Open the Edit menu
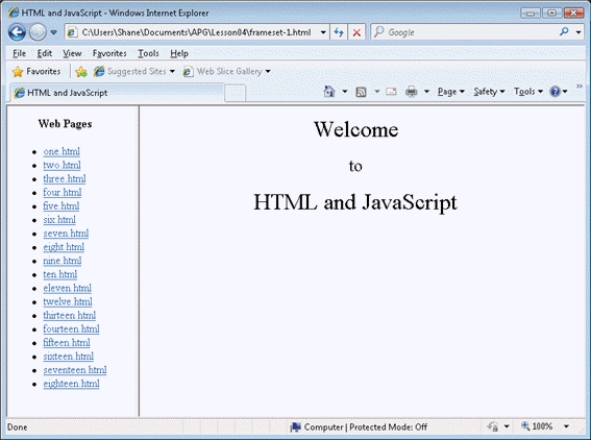This screenshot has width=591, height=440. coord(44,54)
